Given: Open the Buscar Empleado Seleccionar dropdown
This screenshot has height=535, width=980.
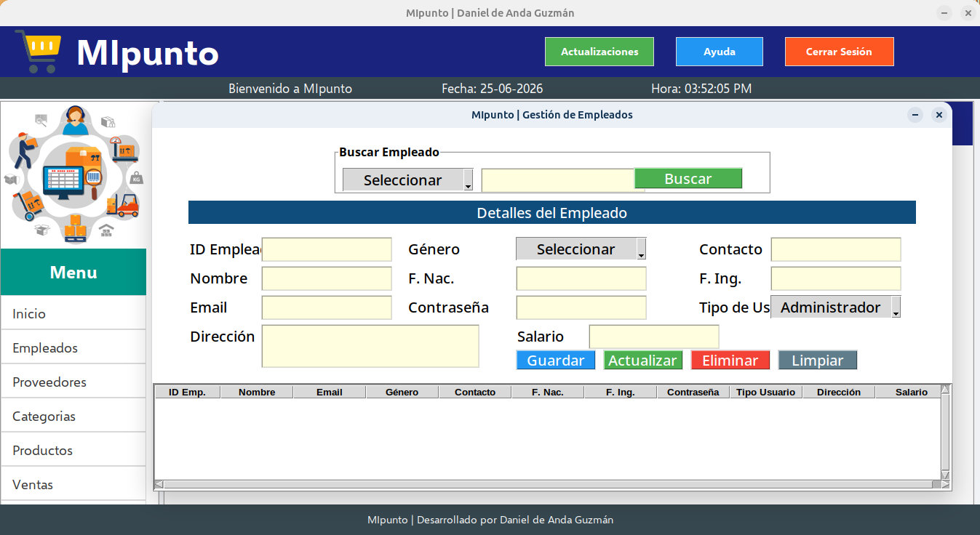Looking at the screenshot, I should coord(408,180).
